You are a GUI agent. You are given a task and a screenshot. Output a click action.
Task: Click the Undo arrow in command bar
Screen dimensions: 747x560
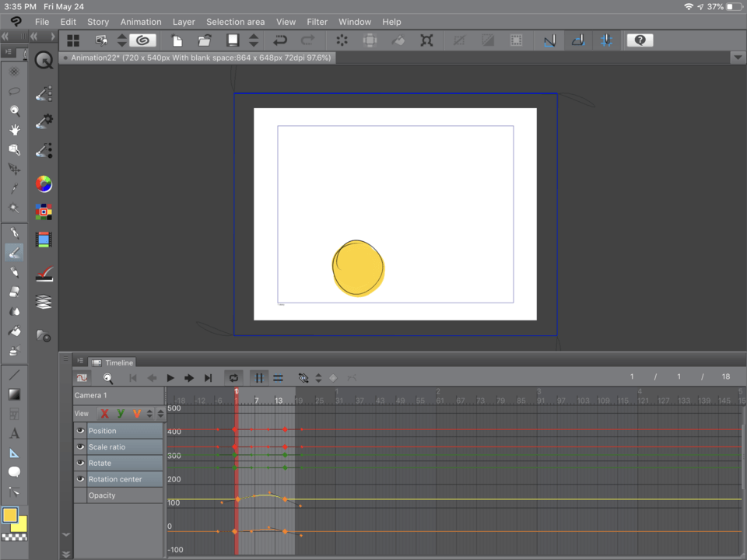280,40
